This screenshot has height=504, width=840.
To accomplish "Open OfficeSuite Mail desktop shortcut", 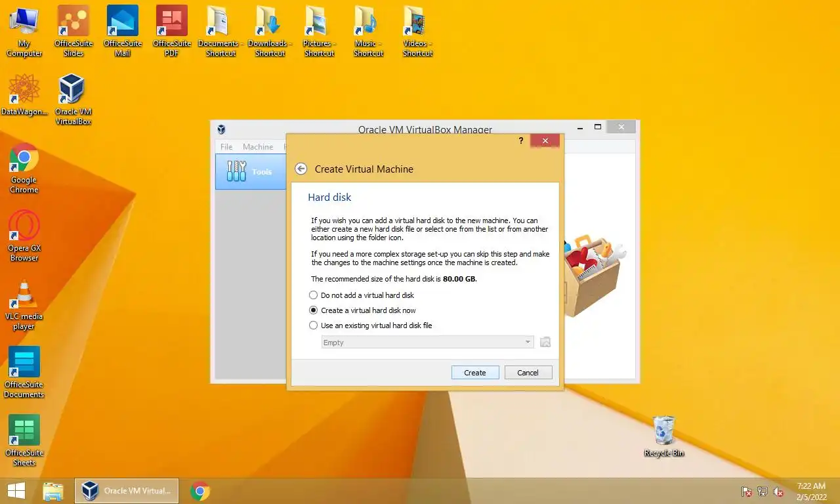I will (x=123, y=31).
